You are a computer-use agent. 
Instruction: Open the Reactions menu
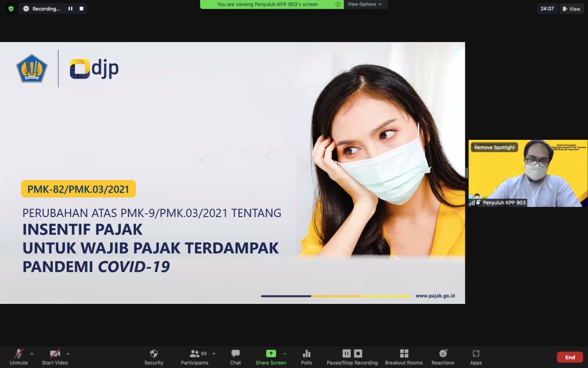point(443,354)
